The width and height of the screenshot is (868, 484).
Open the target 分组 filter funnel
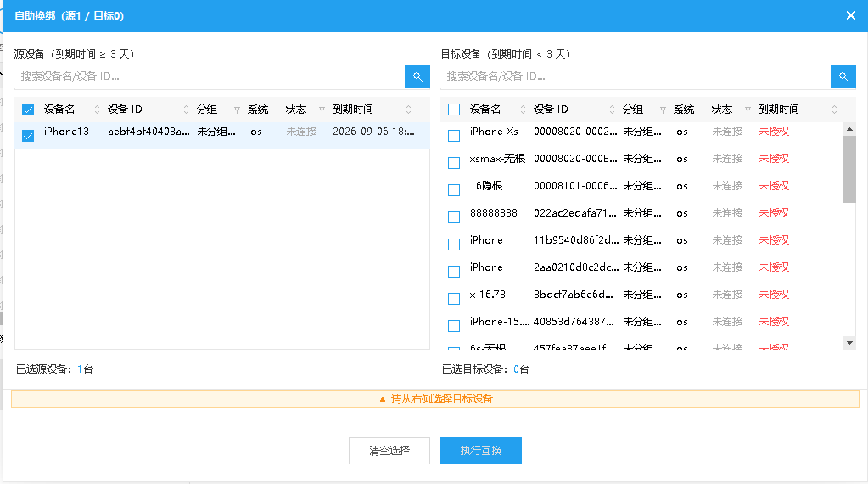(x=663, y=110)
